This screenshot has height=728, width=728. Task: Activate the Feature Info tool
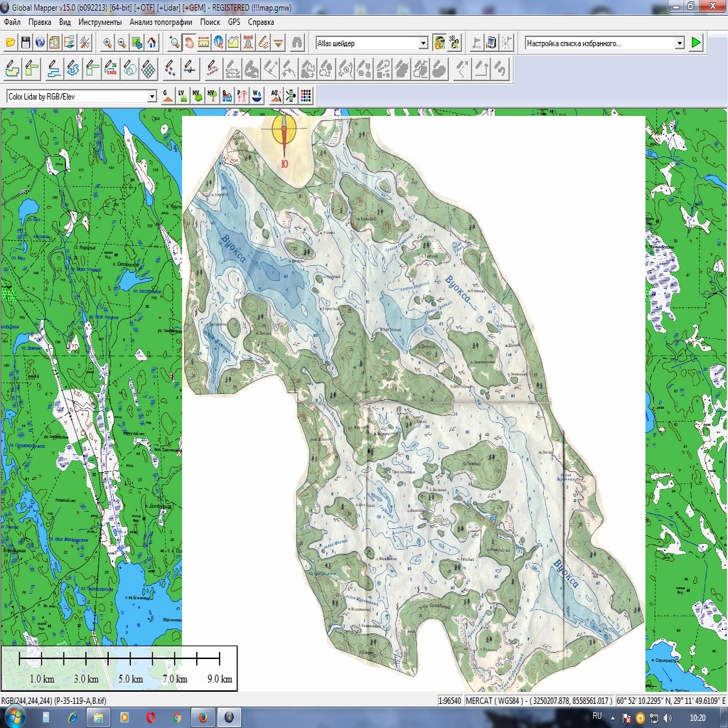click(x=219, y=43)
